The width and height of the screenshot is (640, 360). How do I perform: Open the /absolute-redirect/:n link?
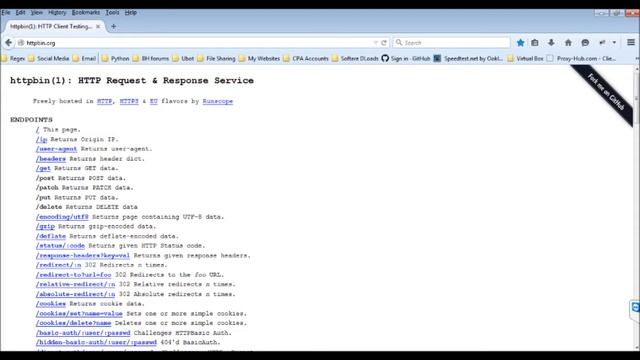point(76,294)
